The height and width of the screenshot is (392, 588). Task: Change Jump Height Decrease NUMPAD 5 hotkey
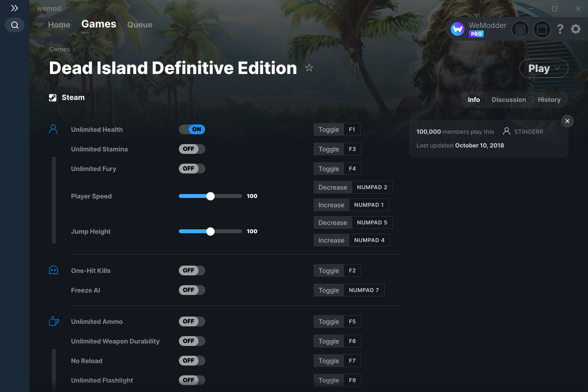(372, 222)
